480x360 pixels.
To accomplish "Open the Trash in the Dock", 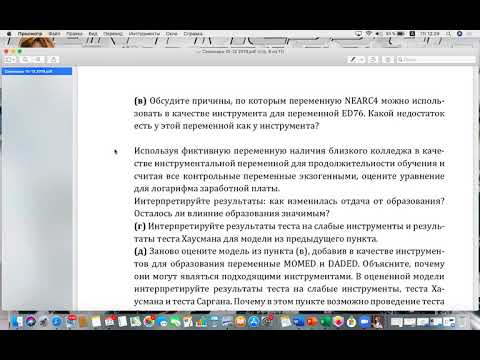I will point(461,321).
